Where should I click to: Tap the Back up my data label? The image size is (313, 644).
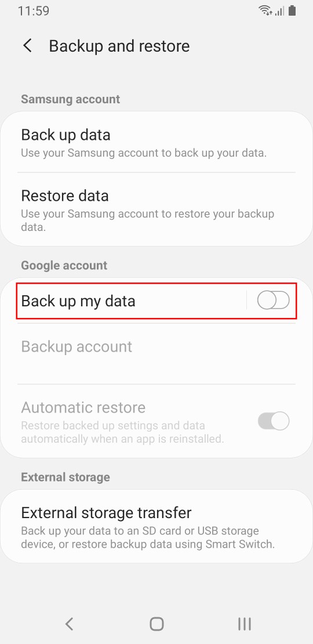pyautogui.click(x=78, y=301)
